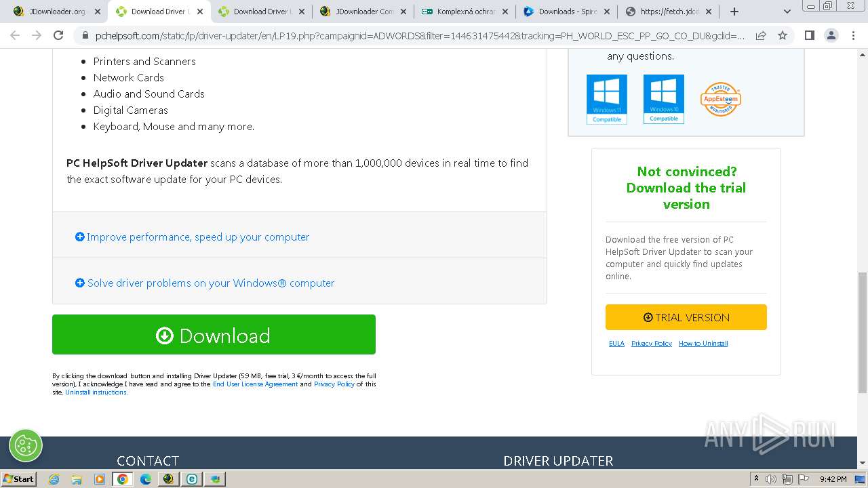
Task: Go back to previous page
Action: (x=15, y=35)
